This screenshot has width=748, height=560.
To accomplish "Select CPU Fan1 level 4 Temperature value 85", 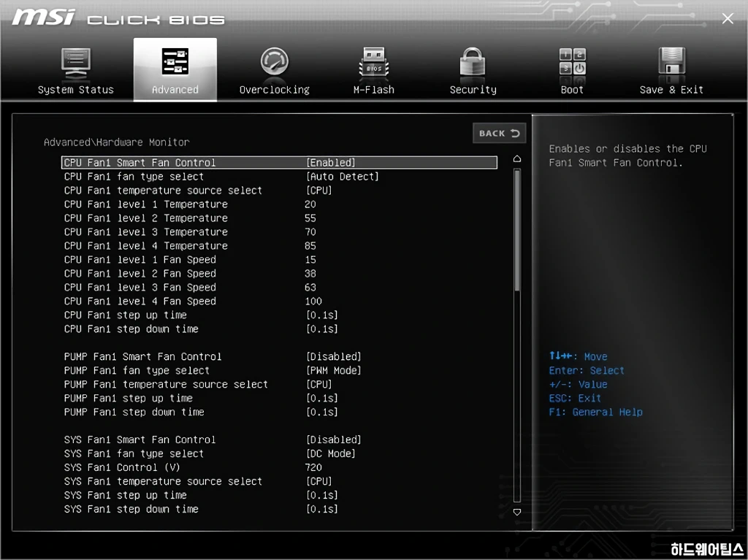I will point(310,245).
